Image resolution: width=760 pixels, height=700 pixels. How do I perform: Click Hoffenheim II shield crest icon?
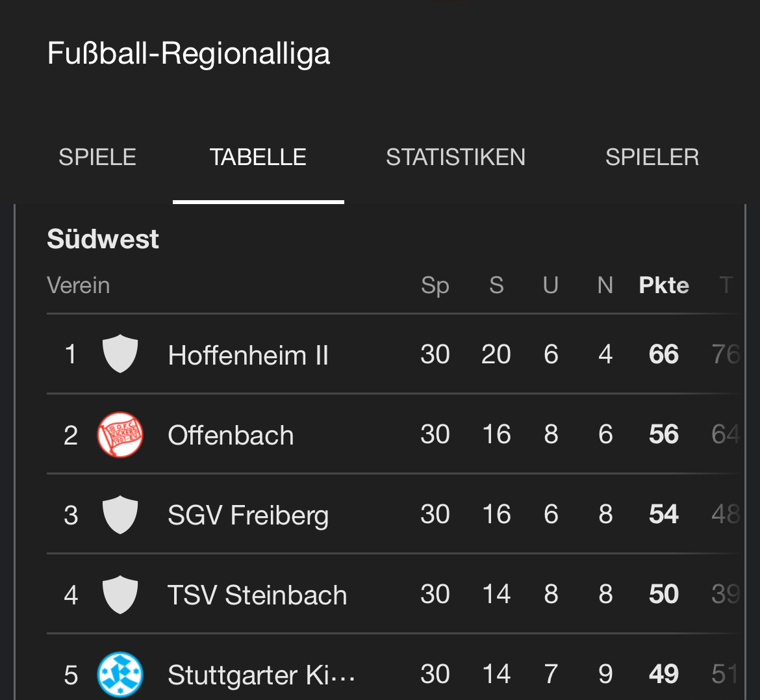pos(120,354)
